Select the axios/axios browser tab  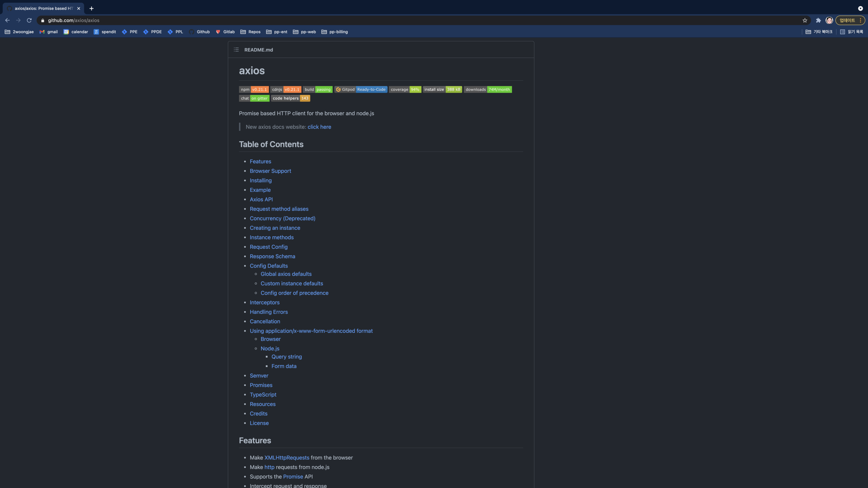coord(43,8)
